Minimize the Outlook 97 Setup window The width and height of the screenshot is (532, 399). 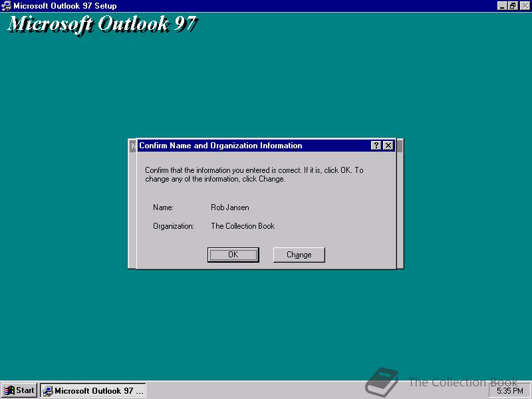(x=502, y=6)
